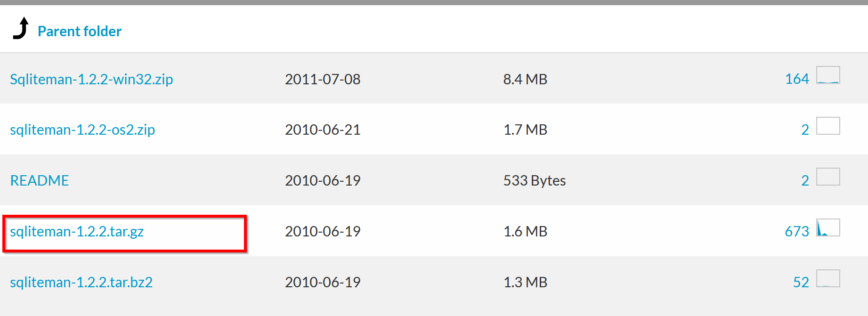Click download count 2 for os2.zip
Image resolution: width=868 pixels, height=316 pixels.
(x=805, y=130)
